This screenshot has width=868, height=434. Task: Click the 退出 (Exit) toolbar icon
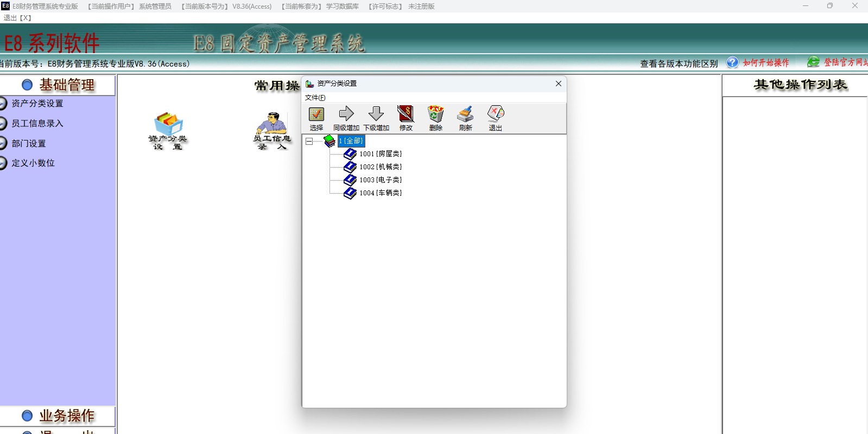[x=495, y=114]
